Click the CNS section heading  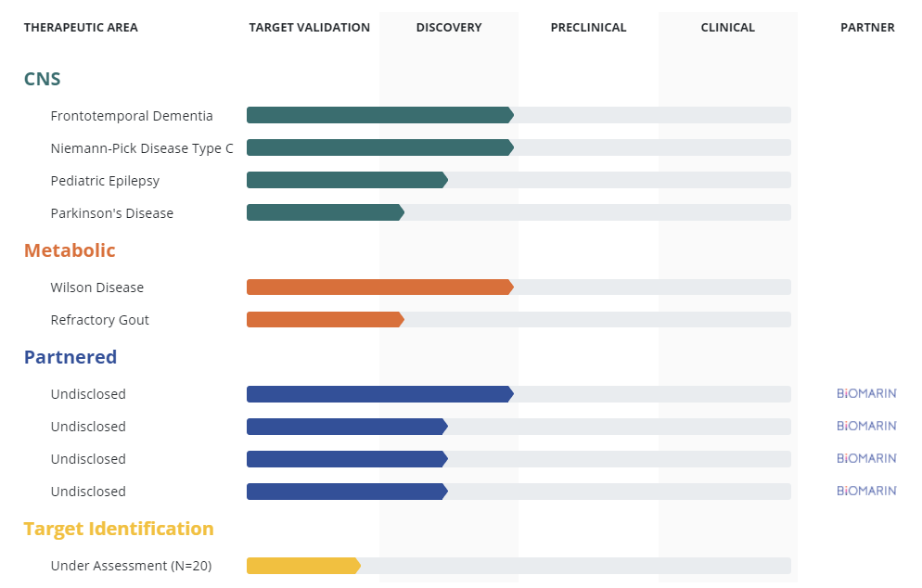tap(43, 79)
